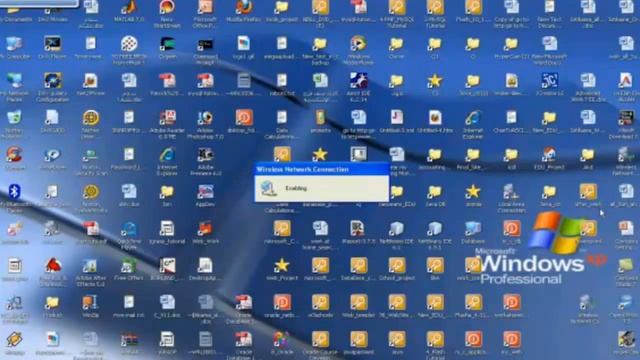The image size is (640, 360).
Task: Open the Java DB folder
Action: 435,192
